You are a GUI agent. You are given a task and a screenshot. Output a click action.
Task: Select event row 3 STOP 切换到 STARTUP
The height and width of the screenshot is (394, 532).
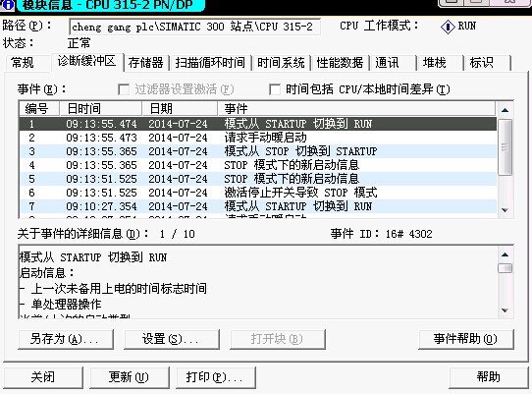[x=258, y=151]
